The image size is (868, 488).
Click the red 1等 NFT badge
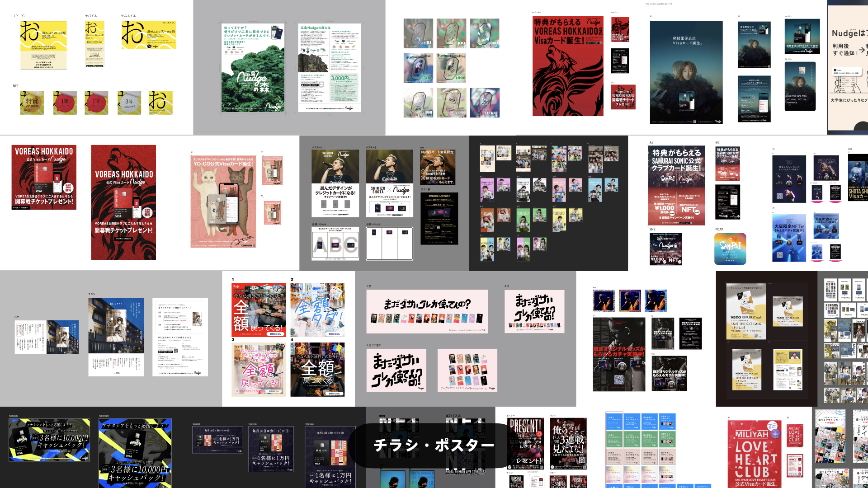point(65,103)
